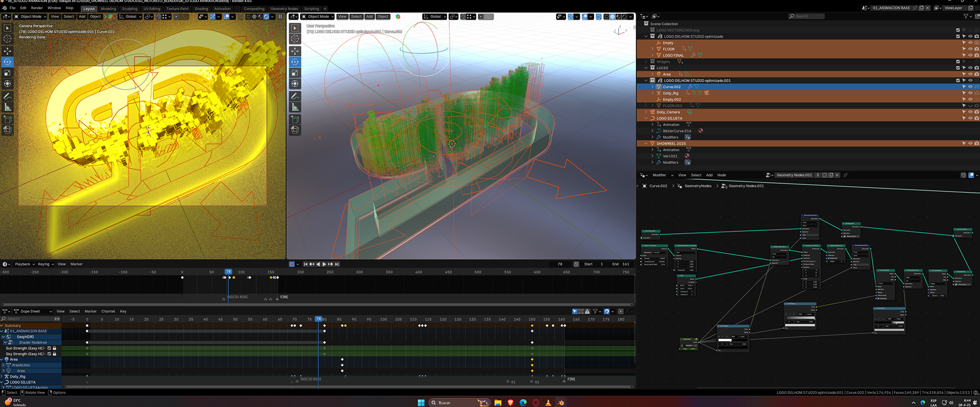
Task: Open the Render menu
Action: click(37, 8)
